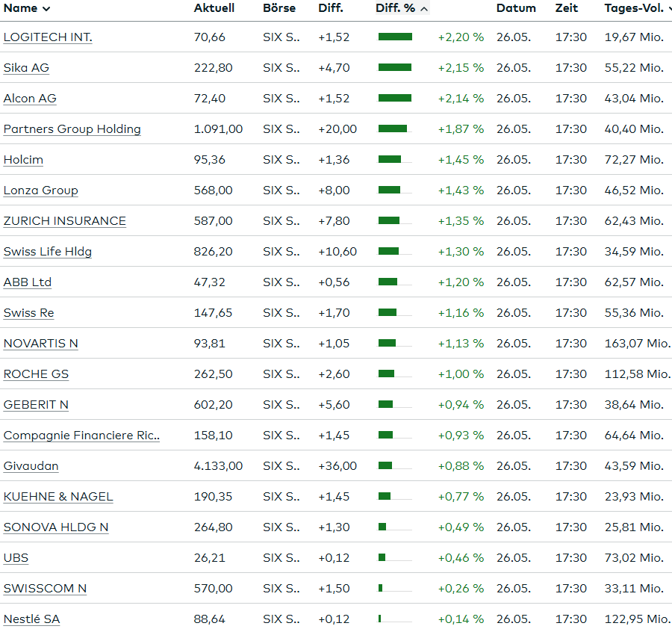Image resolution: width=672 pixels, height=632 pixels.
Task: Select the KUEHNE & NAGEL percent +0,77 %
Action: coord(461,497)
